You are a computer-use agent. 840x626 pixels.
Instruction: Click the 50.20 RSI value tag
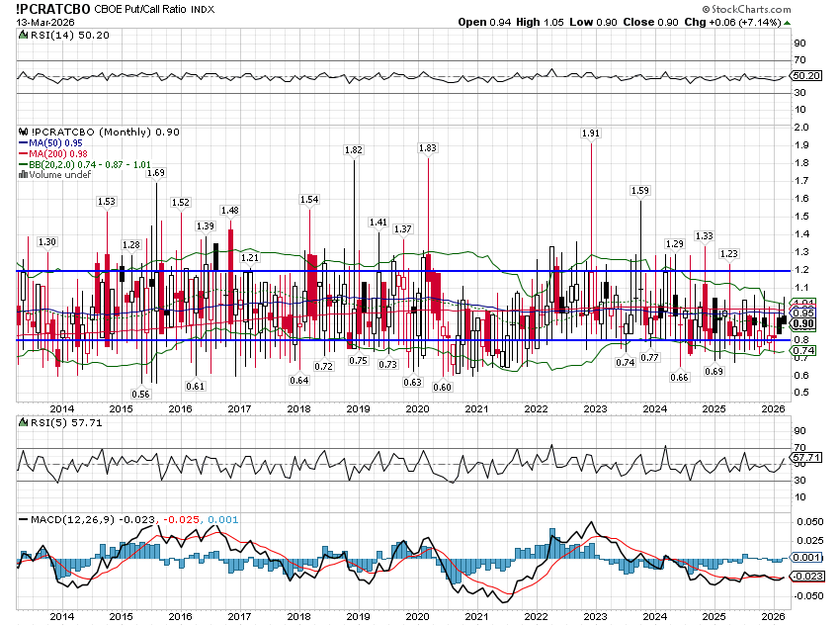point(807,75)
